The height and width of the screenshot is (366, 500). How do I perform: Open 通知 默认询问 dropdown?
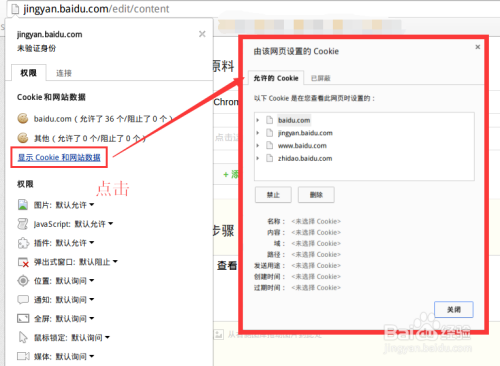point(75,300)
